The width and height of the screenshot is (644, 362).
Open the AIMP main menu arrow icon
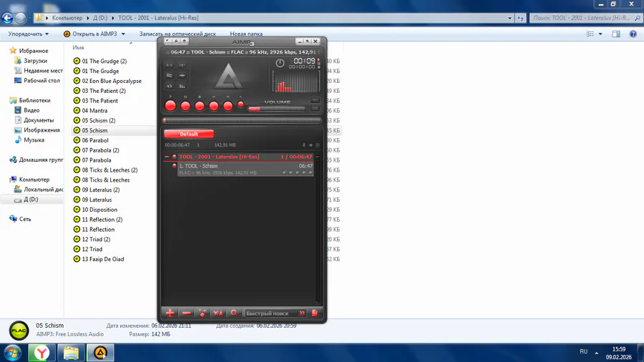pyautogui.click(x=167, y=41)
